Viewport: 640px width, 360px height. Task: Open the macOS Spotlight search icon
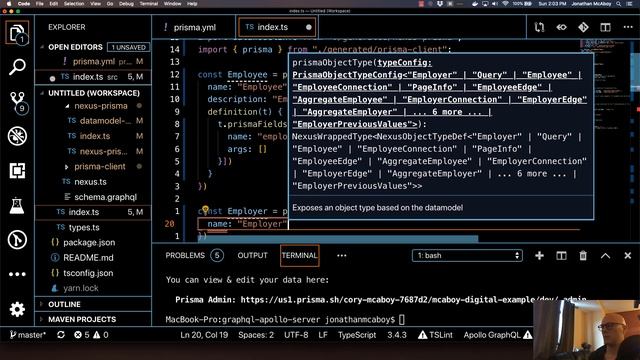coord(619,4)
